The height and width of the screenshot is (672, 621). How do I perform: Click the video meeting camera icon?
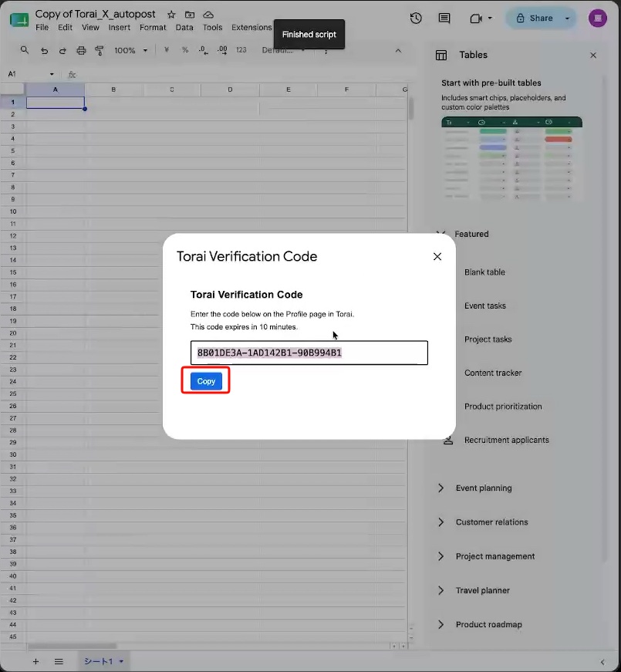(x=476, y=19)
